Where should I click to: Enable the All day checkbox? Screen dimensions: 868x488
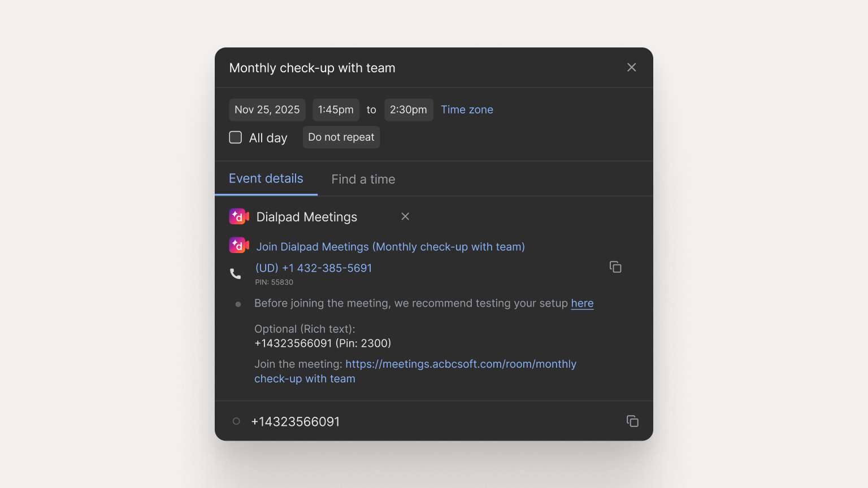235,137
